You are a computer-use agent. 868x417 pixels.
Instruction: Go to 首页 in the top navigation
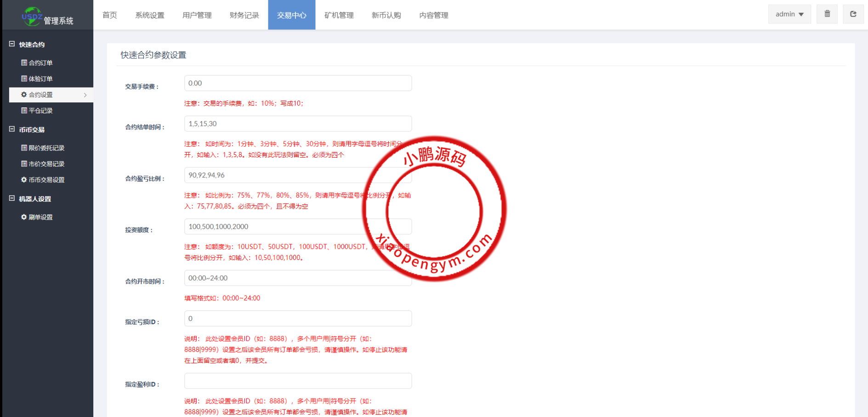click(x=109, y=15)
